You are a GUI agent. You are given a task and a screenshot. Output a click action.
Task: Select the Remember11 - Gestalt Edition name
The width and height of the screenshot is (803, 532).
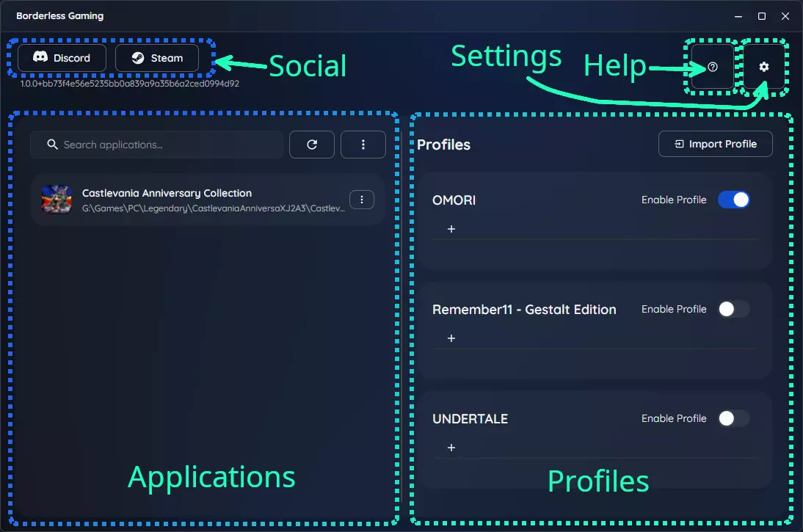coord(524,310)
